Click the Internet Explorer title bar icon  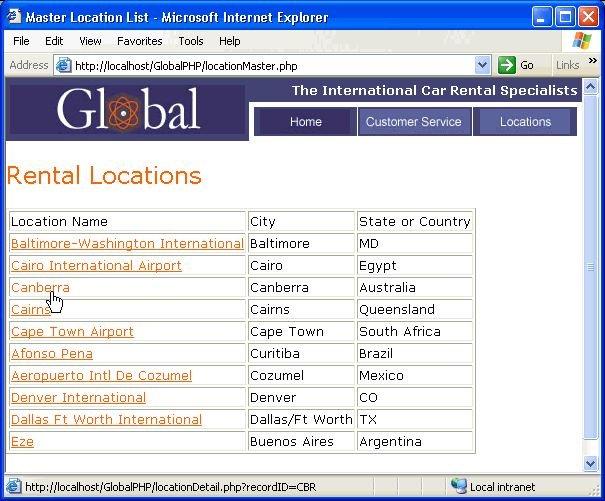(14, 16)
